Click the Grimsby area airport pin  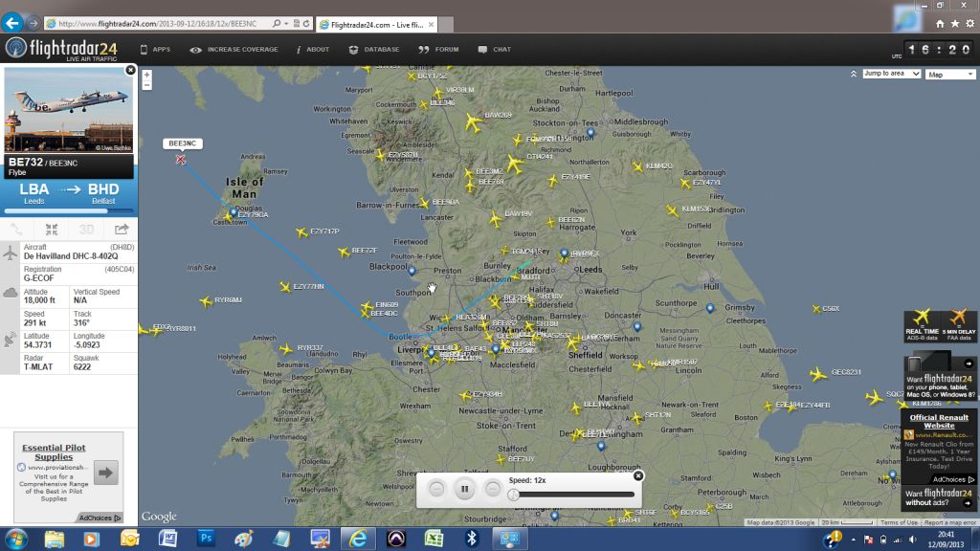[710, 308]
